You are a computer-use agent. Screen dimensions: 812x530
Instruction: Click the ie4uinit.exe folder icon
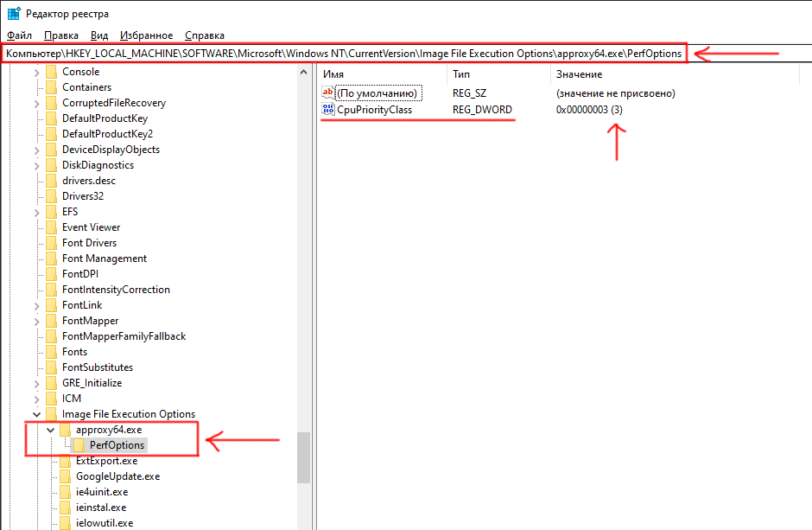(x=65, y=492)
